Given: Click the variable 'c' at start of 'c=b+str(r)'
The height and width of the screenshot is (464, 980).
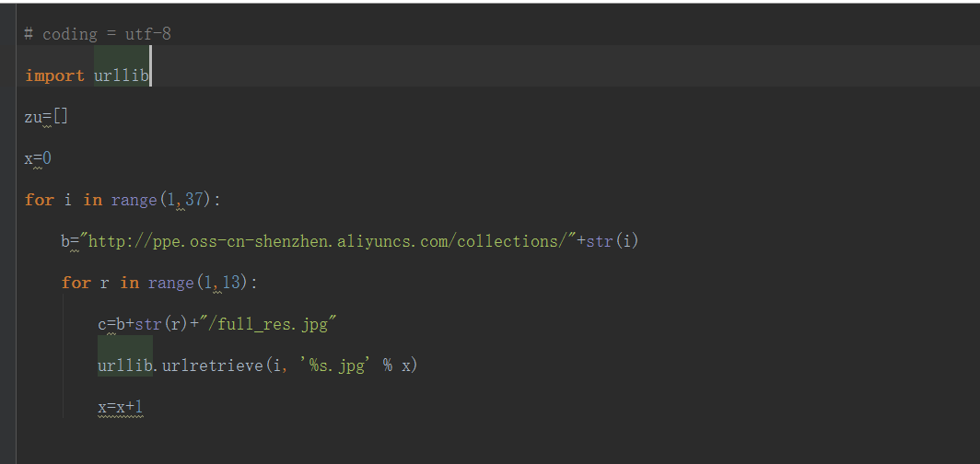Looking at the screenshot, I should point(102,324).
